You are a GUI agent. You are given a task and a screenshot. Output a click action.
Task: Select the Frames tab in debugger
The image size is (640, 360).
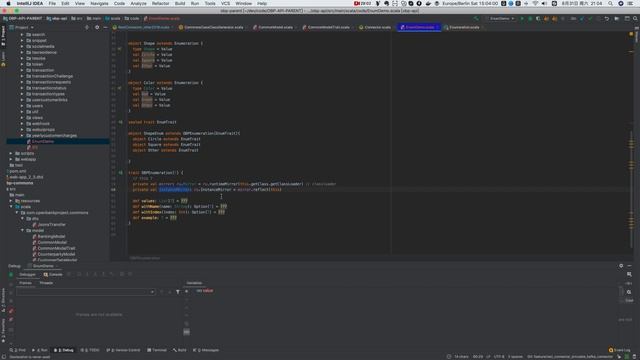pos(25,283)
